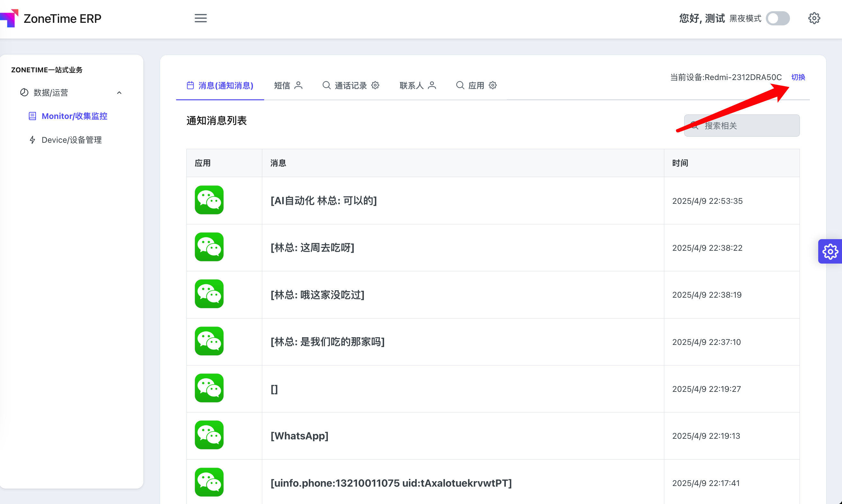Click the 通知消息列表 heading

pyautogui.click(x=217, y=121)
